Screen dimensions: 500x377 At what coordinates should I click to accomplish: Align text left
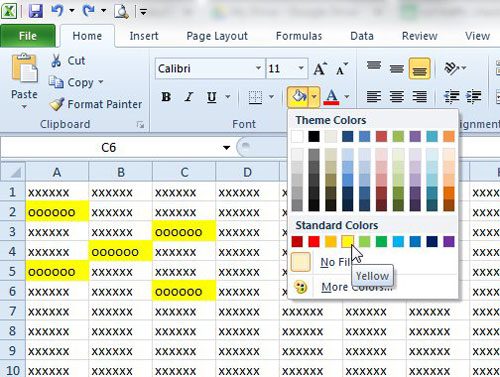[x=374, y=97]
